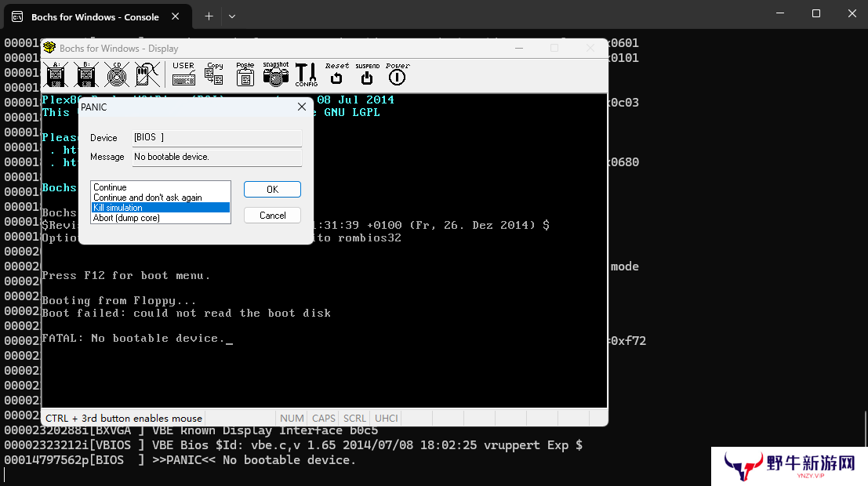Click the console tab terminal icon
The image size is (868, 486).
(x=17, y=16)
